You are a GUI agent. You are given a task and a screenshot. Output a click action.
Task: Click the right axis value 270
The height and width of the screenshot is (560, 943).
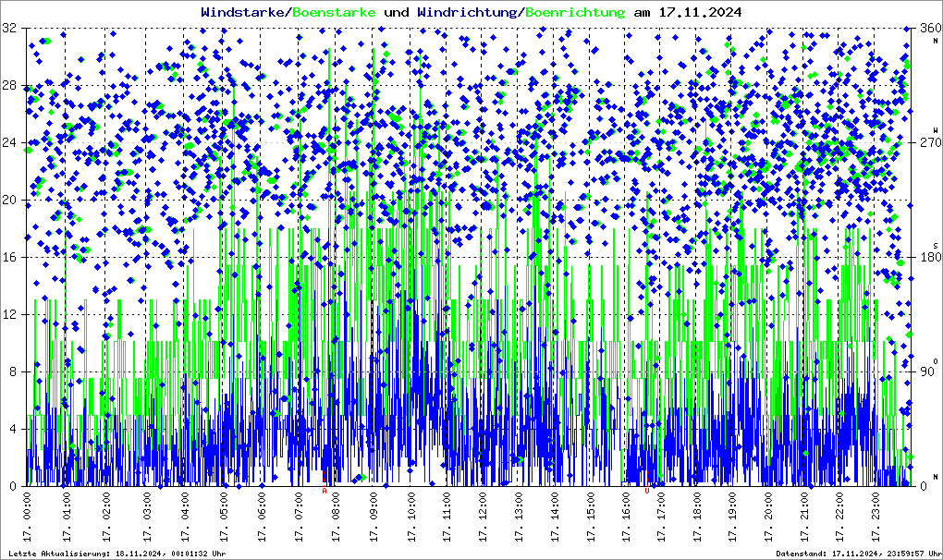click(930, 143)
